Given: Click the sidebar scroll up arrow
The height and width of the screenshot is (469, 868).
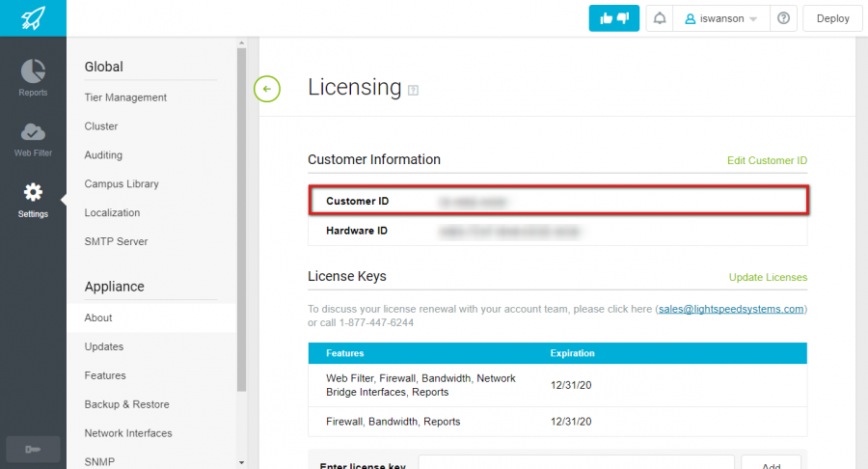Looking at the screenshot, I should tap(241, 42).
